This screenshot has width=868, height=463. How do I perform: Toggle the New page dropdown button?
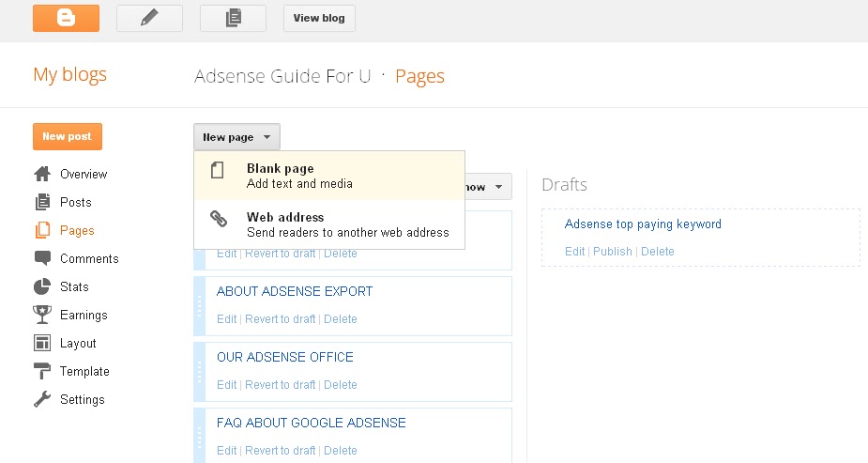coord(236,137)
